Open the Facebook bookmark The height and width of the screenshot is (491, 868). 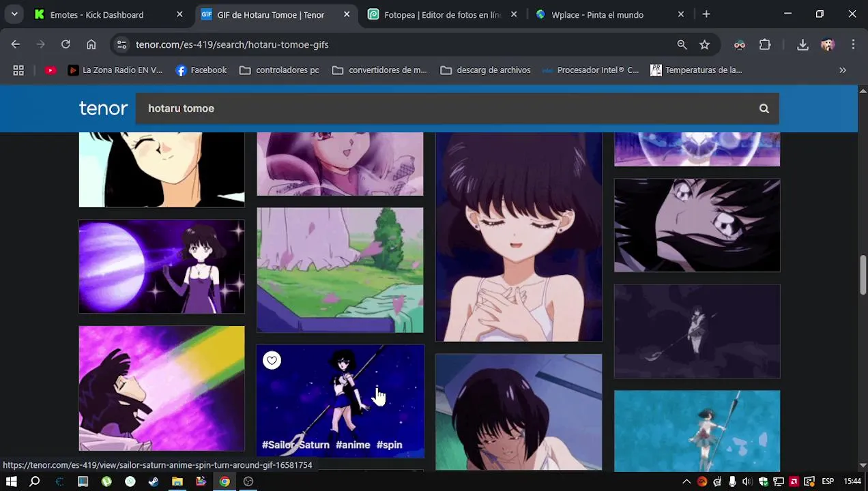tap(201, 70)
